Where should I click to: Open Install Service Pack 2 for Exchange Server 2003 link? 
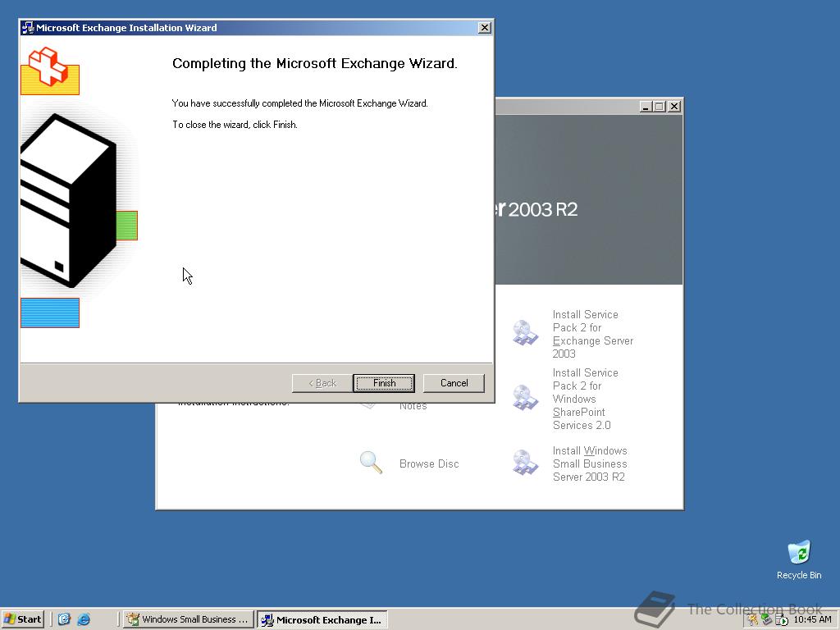(x=592, y=334)
